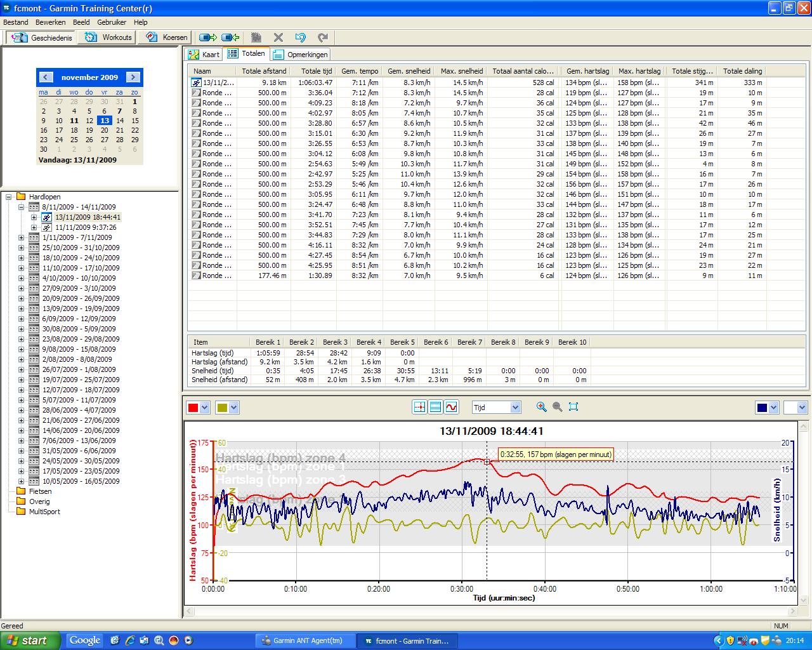This screenshot has height=650, width=812.
Task: Switch to the Opmerkingen tab
Action: click(301, 55)
